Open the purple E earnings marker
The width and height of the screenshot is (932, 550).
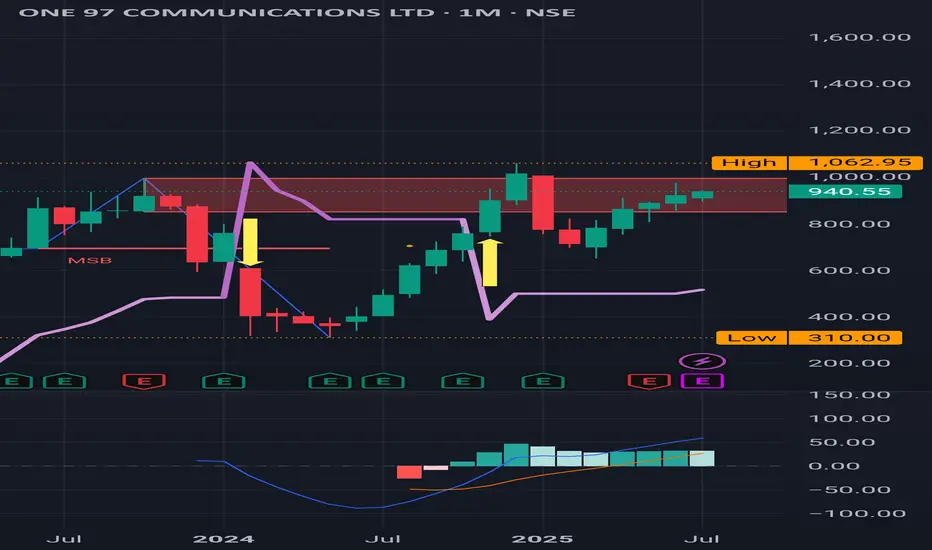[702, 381]
